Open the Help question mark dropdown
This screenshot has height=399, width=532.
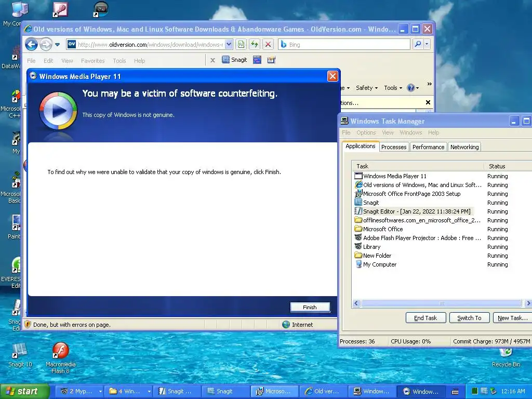[x=413, y=87]
